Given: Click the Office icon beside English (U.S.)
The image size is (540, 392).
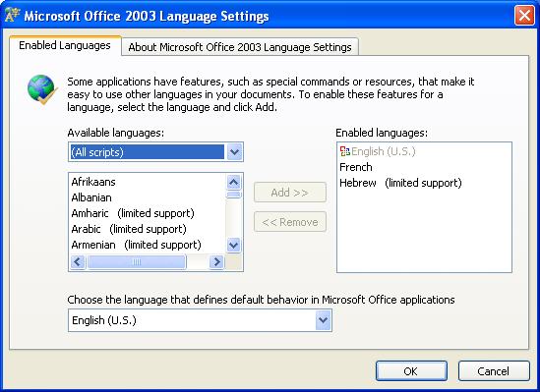Looking at the screenshot, I should 344,151.
